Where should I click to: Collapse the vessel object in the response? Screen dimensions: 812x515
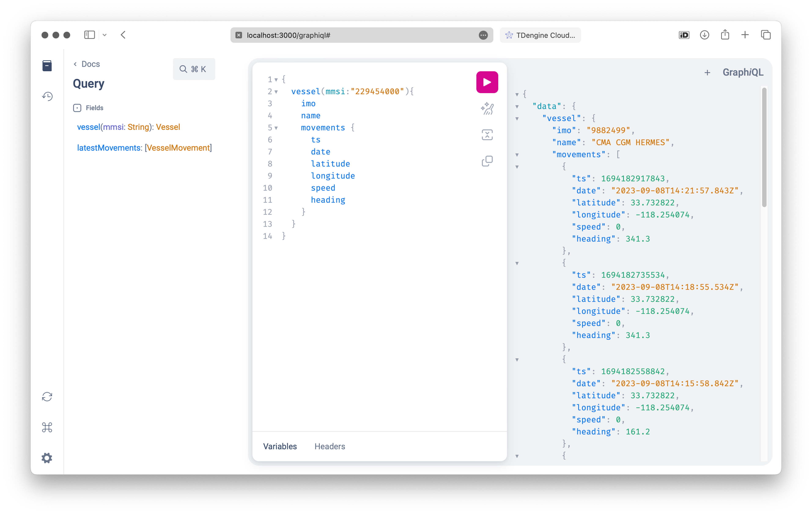(517, 118)
